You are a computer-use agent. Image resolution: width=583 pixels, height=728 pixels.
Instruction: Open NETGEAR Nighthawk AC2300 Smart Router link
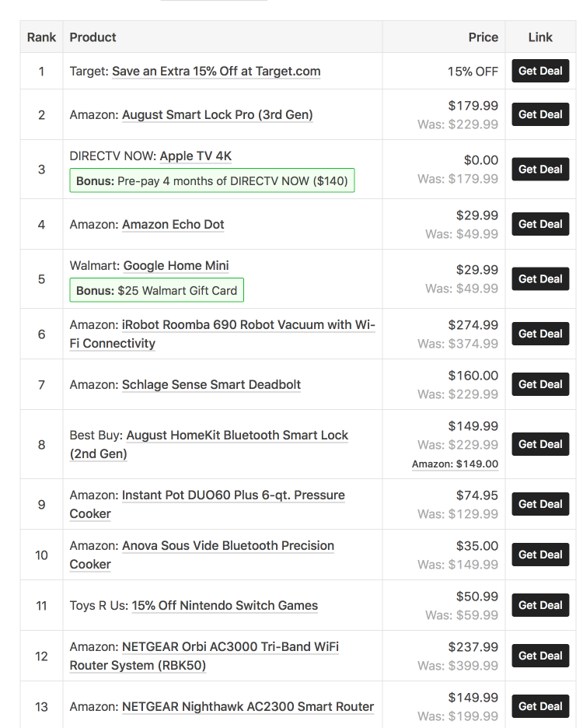(248, 707)
